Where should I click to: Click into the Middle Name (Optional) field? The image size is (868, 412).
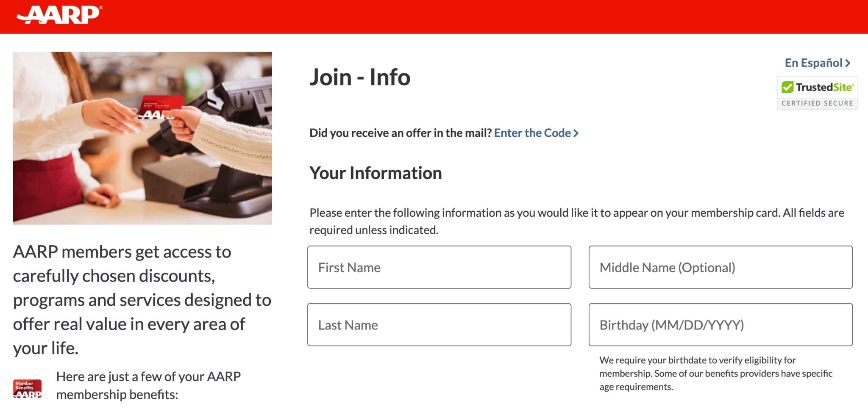[x=721, y=267]
